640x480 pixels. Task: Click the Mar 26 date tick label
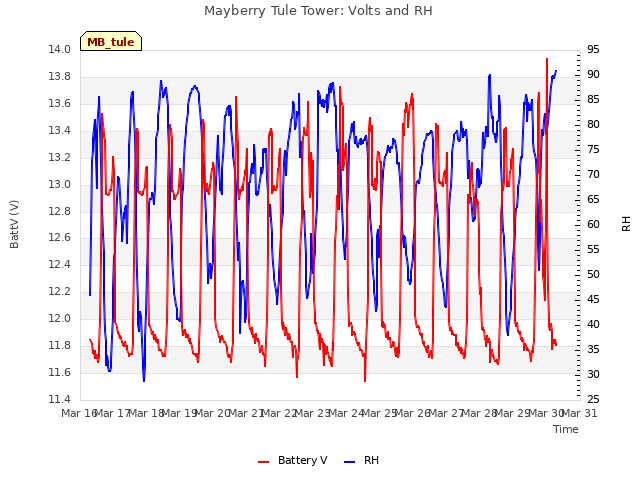pyautogui.click(x=413, y=413)
